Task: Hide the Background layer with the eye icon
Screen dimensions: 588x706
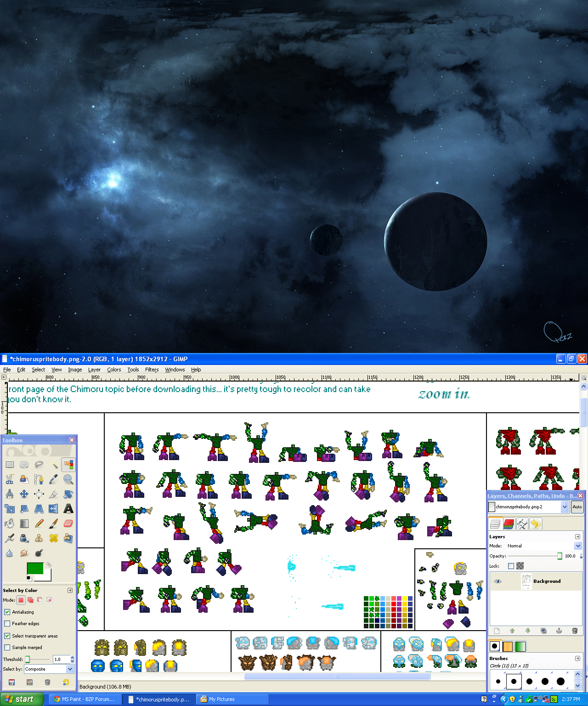Action: (x=498, y=581)
